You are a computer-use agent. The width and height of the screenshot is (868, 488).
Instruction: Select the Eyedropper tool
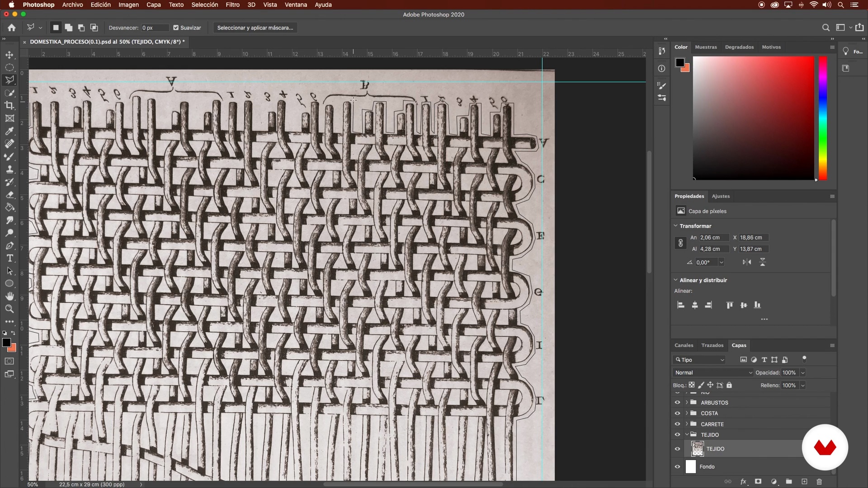click(9, 131)
